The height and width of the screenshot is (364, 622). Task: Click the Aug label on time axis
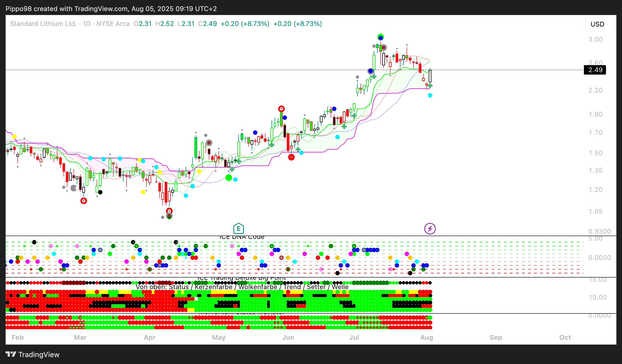426,337
